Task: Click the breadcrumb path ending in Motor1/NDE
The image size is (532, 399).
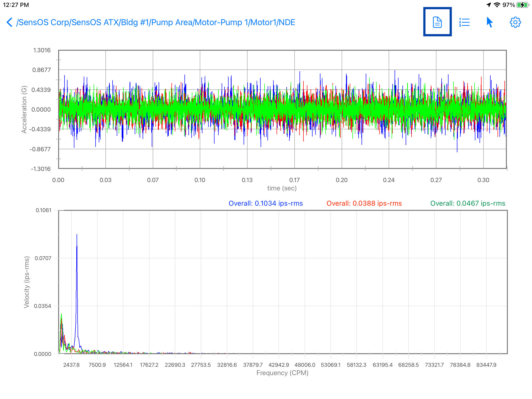Action: pos(155,22)
